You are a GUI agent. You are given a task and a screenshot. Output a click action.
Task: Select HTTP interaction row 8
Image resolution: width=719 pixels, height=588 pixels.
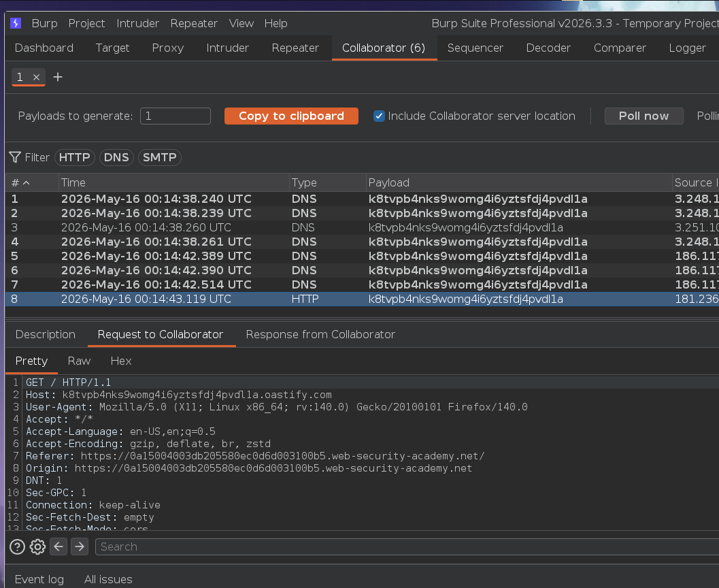(362, 299)
